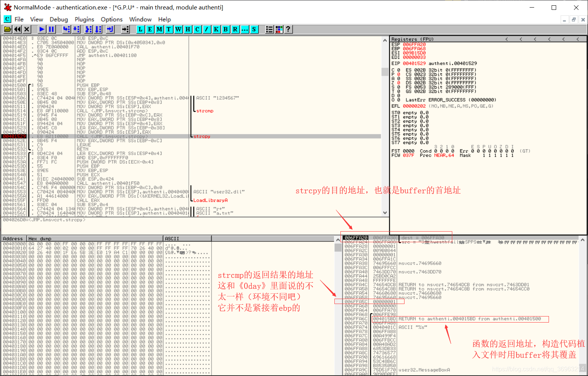Viewport: 588px width, 376px height.
Task: Open the Window menu
Action: (140, 19)
